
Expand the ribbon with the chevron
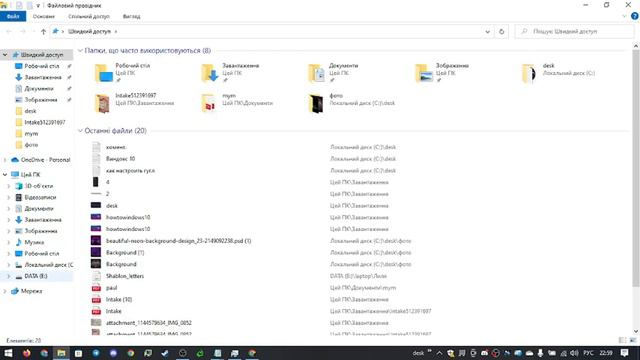click(x=624, y=16)
